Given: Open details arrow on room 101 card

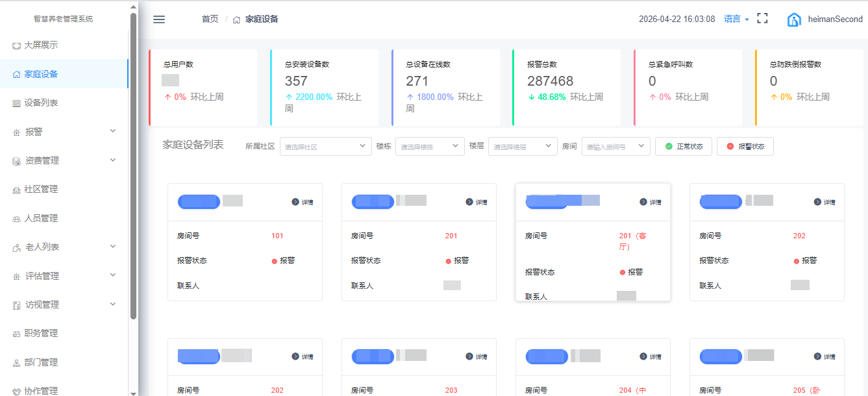Looking at the screenshot, I should click(295, 202).
